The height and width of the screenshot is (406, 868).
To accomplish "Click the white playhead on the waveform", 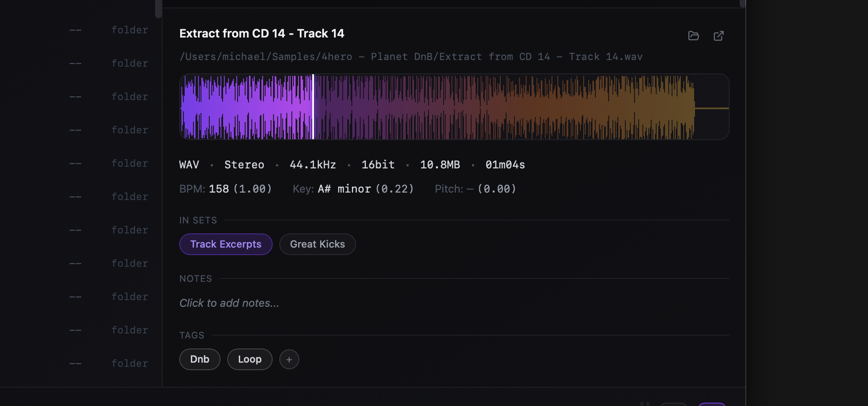I will 313,107.
